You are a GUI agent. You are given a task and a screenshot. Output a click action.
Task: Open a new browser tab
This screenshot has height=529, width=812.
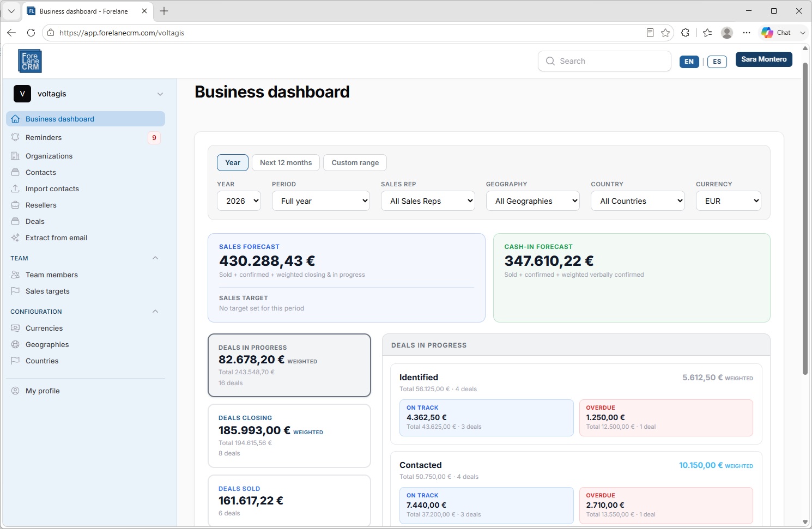click(x=164, y=11)
